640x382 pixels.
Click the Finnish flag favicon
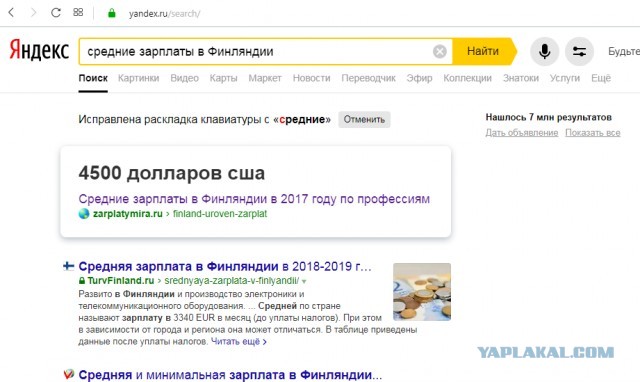(68, 267)
